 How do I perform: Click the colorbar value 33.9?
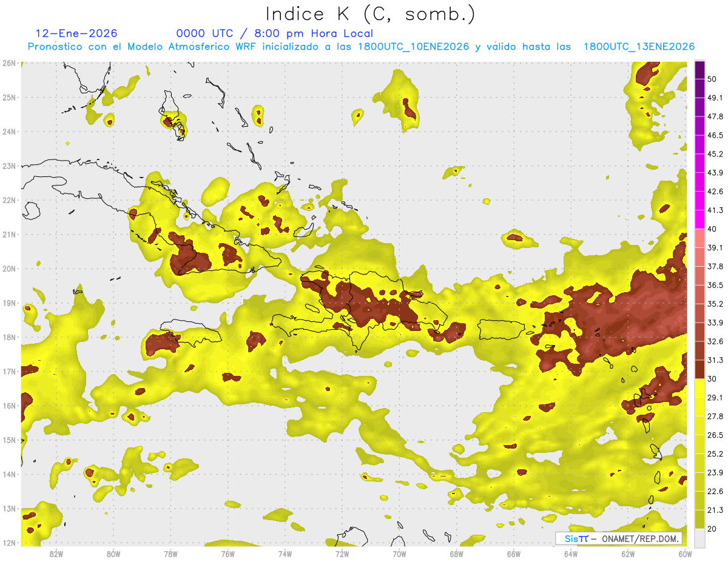point(715,323)
